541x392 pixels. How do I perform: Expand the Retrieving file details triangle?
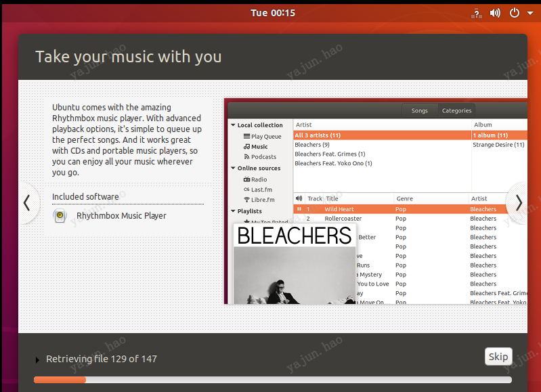point(37,360)
